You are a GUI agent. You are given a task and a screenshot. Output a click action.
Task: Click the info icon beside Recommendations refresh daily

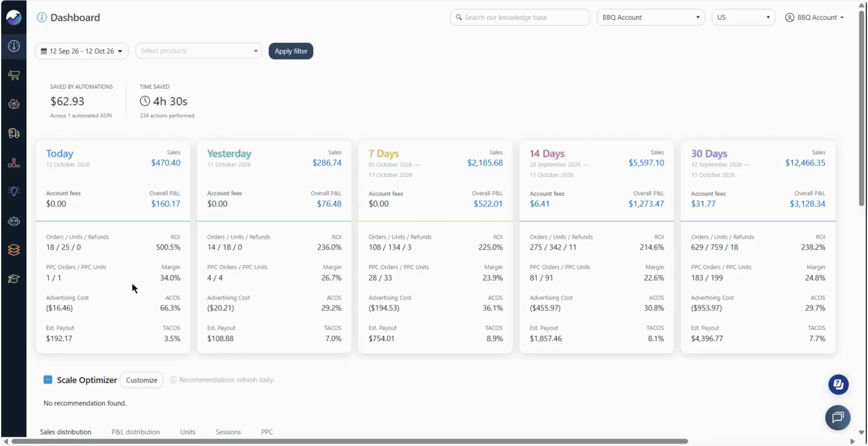[x=174, y=380]
